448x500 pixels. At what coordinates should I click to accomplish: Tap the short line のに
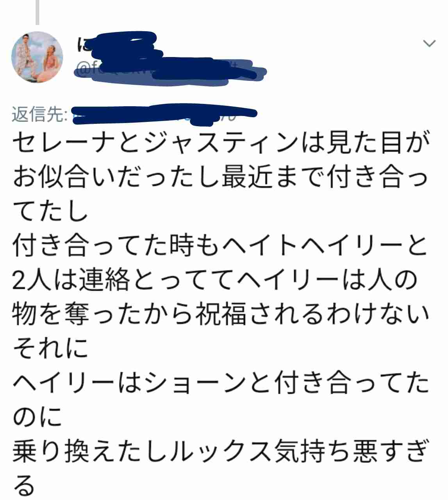coord(37,417)
